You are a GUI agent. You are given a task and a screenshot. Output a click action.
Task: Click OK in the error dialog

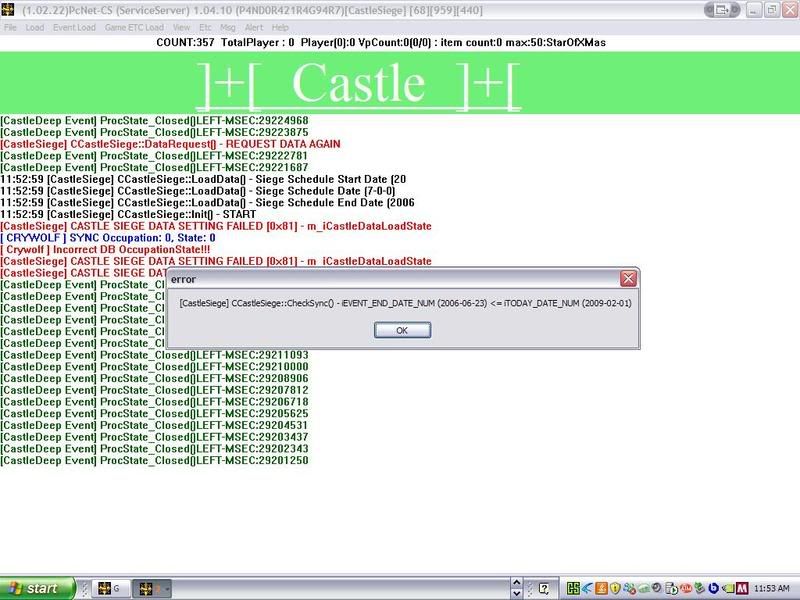click(403, 330)
